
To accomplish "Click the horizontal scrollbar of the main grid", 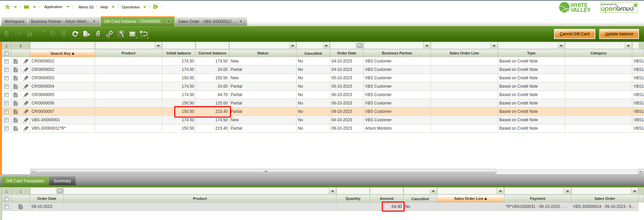I will point(265,172).
